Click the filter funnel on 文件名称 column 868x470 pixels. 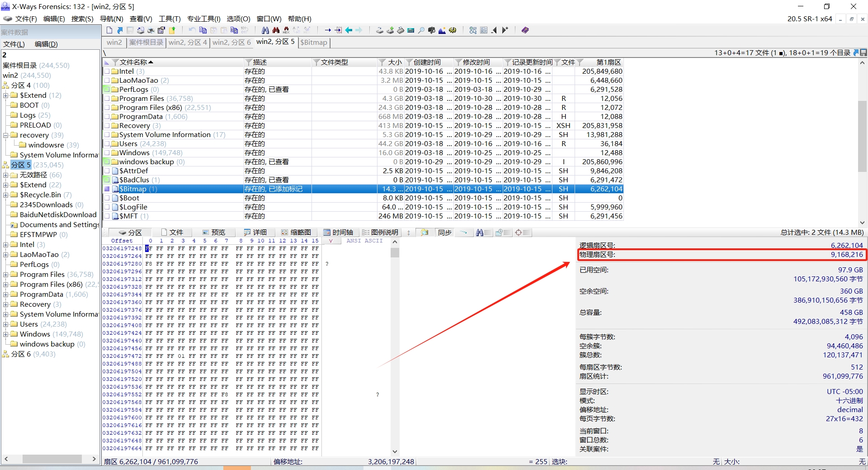pyautogui.click(x=115, y=62)
